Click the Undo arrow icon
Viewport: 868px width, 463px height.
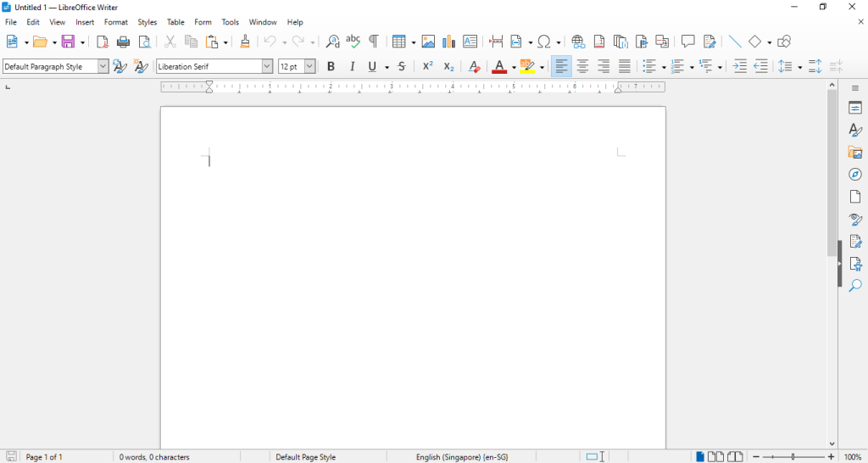pyautogui.click(x=270, y=42)
